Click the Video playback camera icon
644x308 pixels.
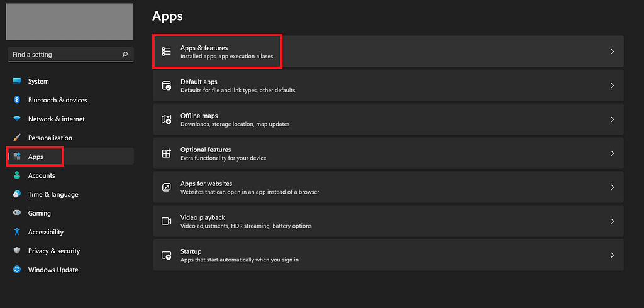coord(166,221)
